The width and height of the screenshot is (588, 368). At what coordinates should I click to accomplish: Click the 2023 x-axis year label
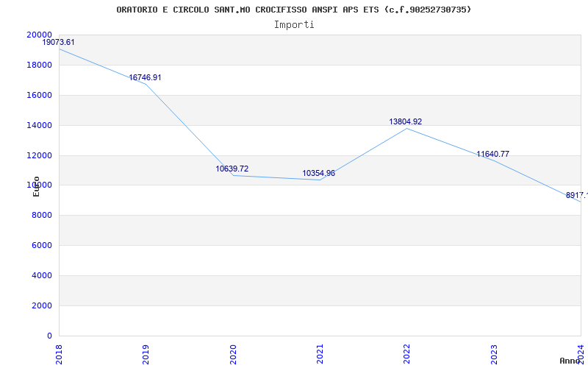[x=494, y=354]
